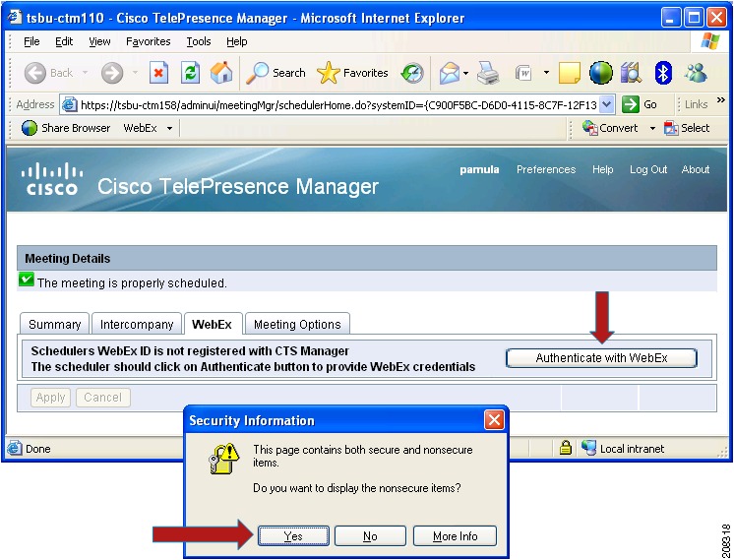
Task: Switch to the Intercompany tab
Action: (136, 324)
